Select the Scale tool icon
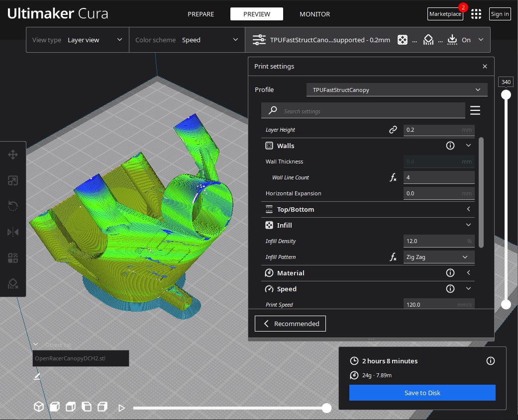This screenshot has width=518, height=420. click(x=13, y=180)
